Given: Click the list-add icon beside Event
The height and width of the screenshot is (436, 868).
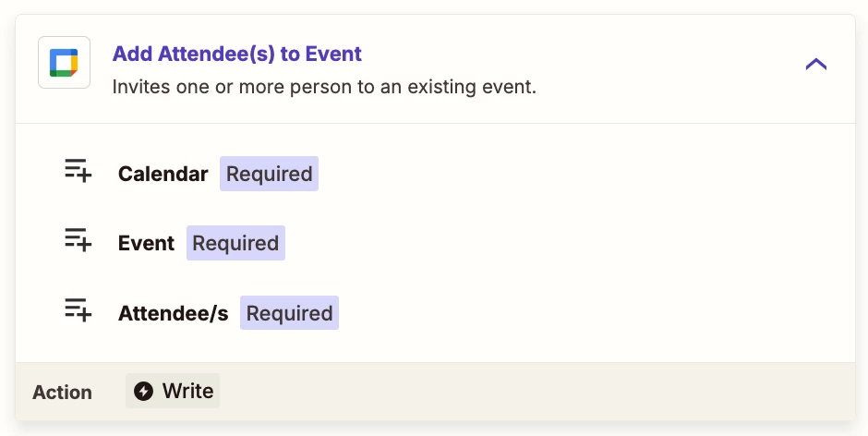Looking at the screenshot, I should [x=78, y=239].
